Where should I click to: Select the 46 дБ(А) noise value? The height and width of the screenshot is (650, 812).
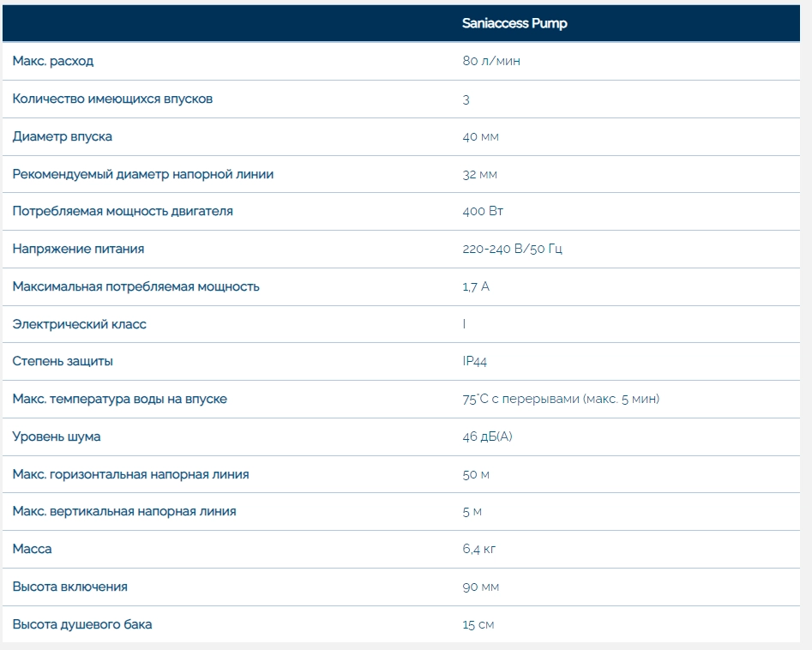tap(487, 436)
